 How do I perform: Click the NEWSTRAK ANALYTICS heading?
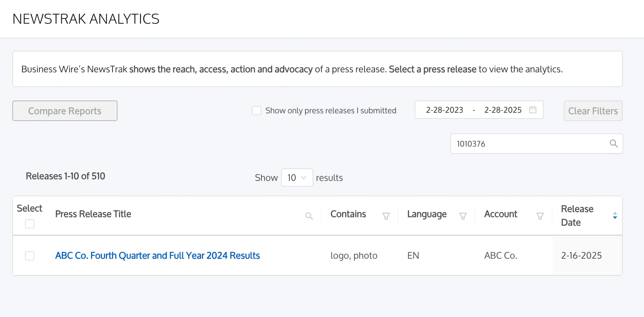point(86,19)
